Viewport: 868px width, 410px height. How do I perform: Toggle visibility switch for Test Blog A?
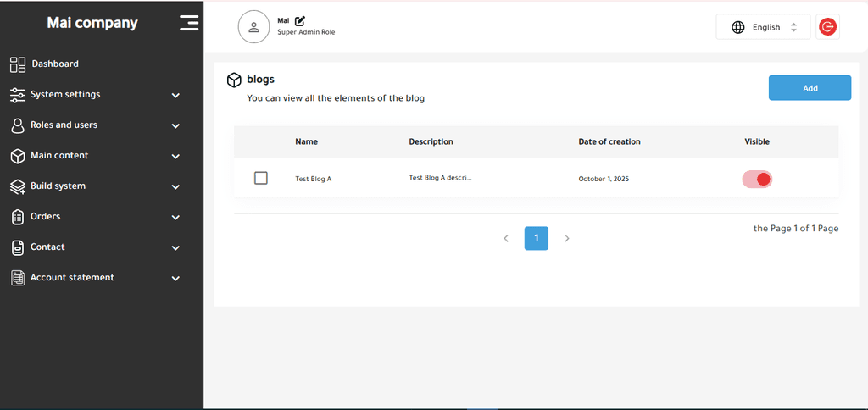(x=757, y=179)
